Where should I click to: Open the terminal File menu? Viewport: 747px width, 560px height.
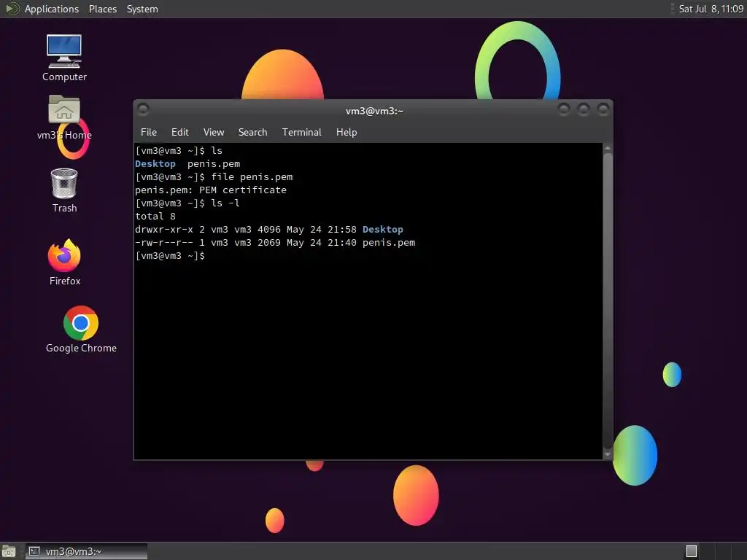pyautogui.click(x=149, y=132)
